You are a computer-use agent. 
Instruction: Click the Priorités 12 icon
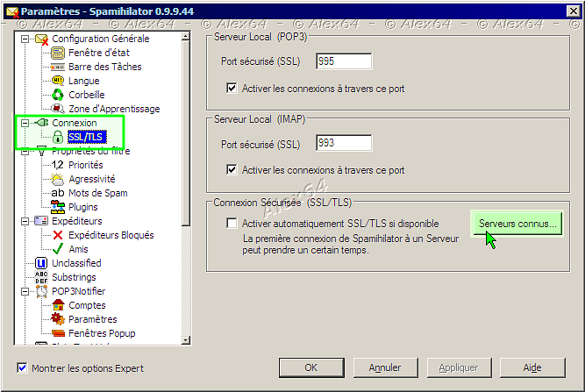click(58, 165)
